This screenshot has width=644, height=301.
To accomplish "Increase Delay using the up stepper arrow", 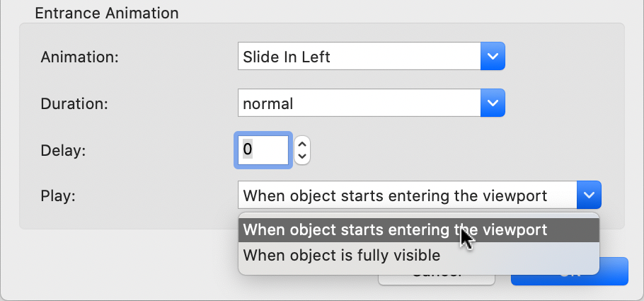I will coord(303,143).
